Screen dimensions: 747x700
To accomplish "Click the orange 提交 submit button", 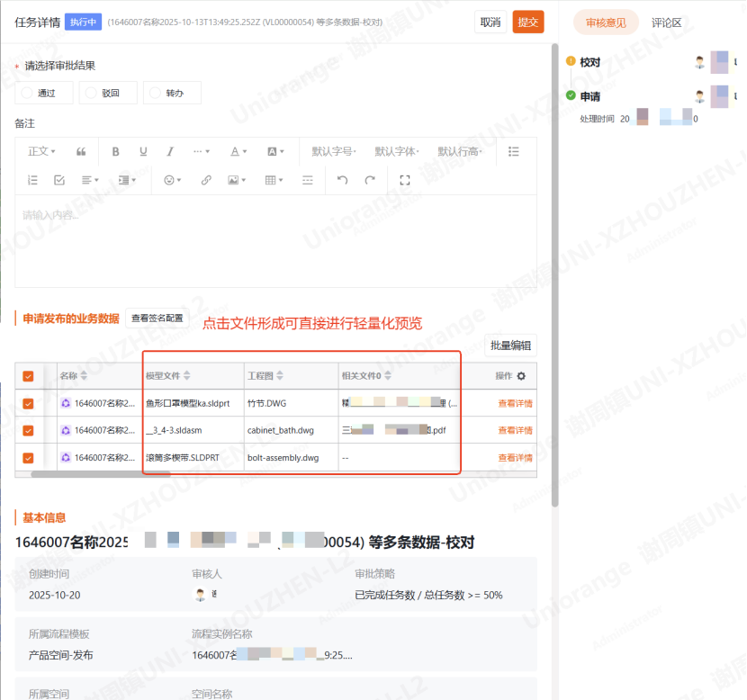I will pyautogui.click(x=528, y=22).
